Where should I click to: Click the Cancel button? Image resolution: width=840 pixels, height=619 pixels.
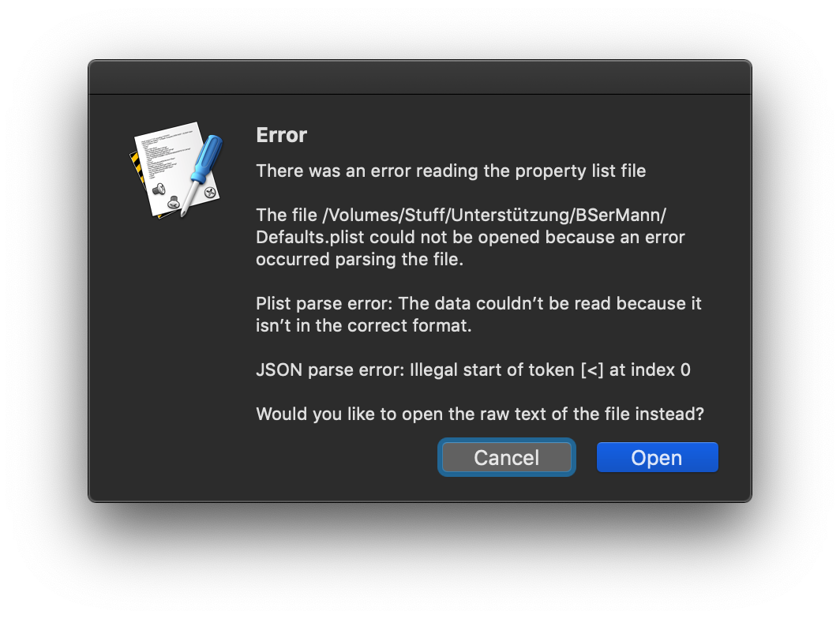tap(506, 458)
